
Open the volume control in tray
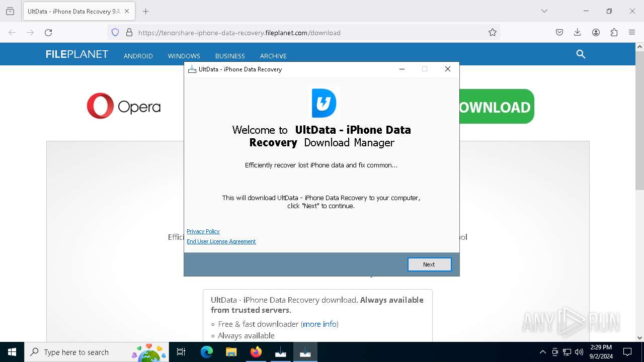click(579, 352)
